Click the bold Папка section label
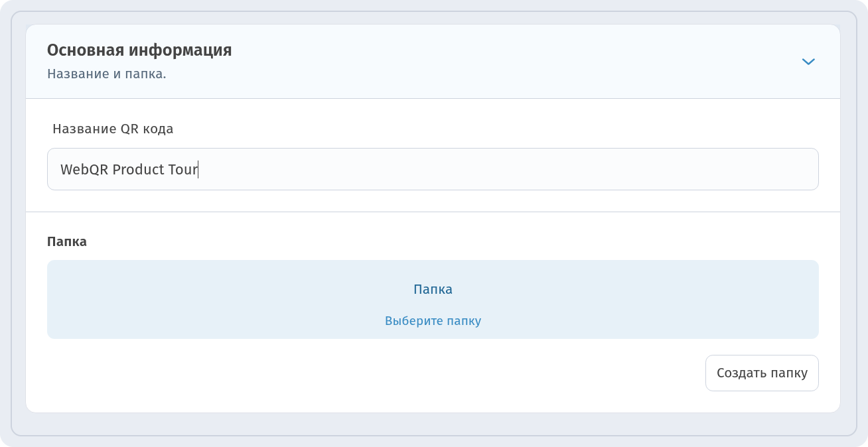Screen dimensions: 868x447 [67, 241]
